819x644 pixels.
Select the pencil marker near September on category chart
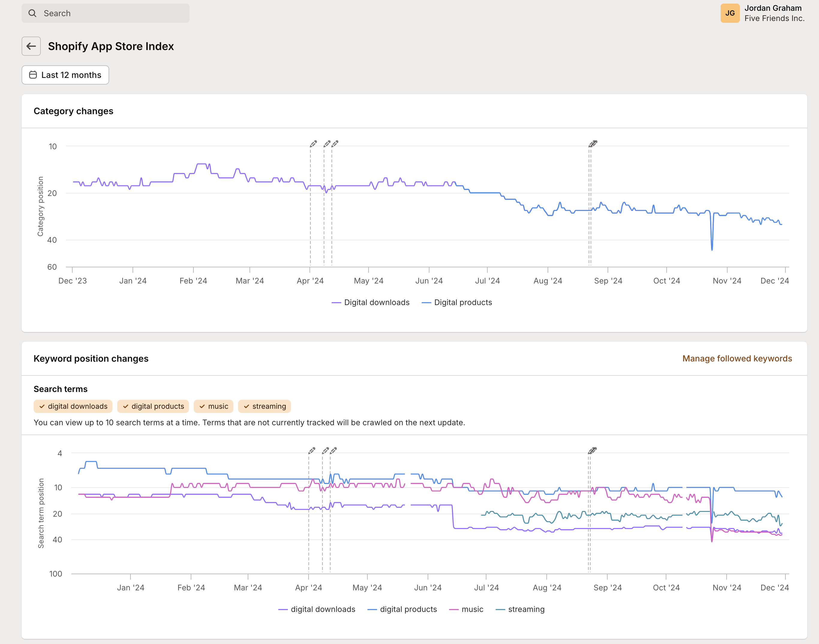(x=592, y=143)
